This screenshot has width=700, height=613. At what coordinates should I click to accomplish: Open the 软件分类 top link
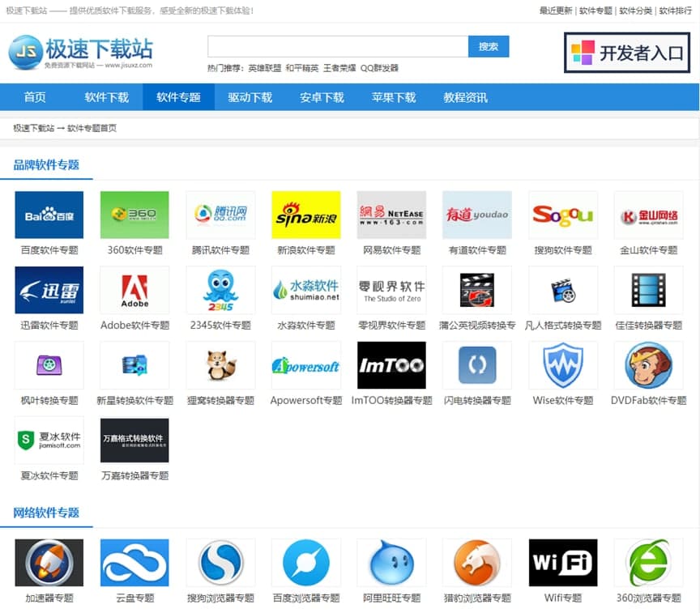[x=635, y=11]
